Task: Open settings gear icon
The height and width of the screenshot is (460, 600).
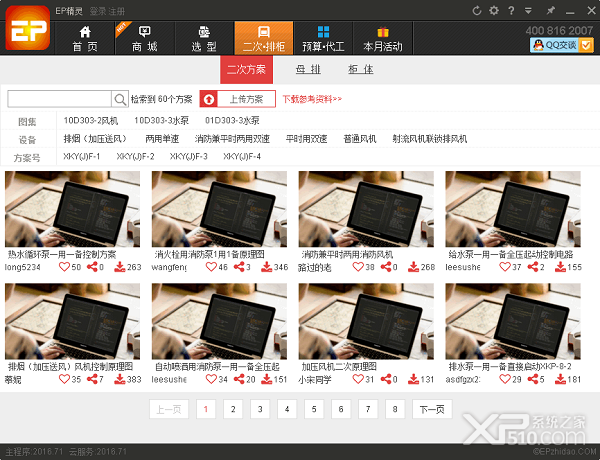Action: (x=494, y=10)
